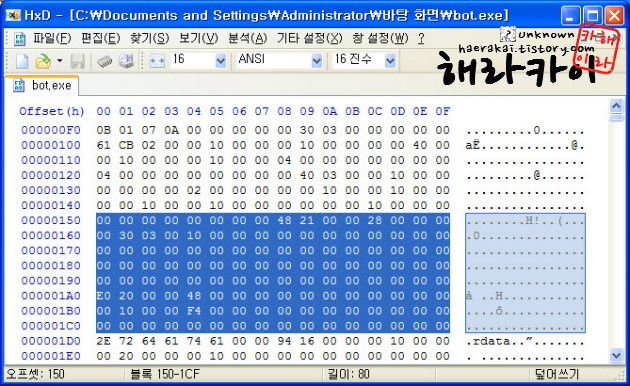Click the Open RAM chip icon
630x386 pixels.
[x=104, y=61]
